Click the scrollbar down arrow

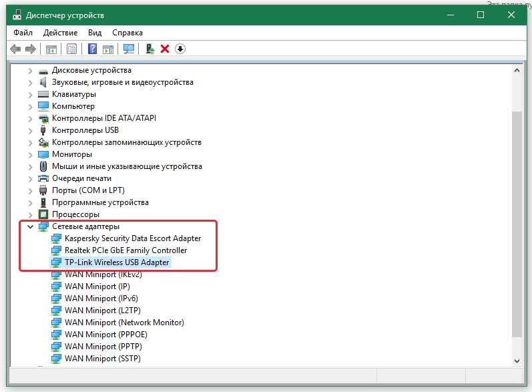pos(517,361)
